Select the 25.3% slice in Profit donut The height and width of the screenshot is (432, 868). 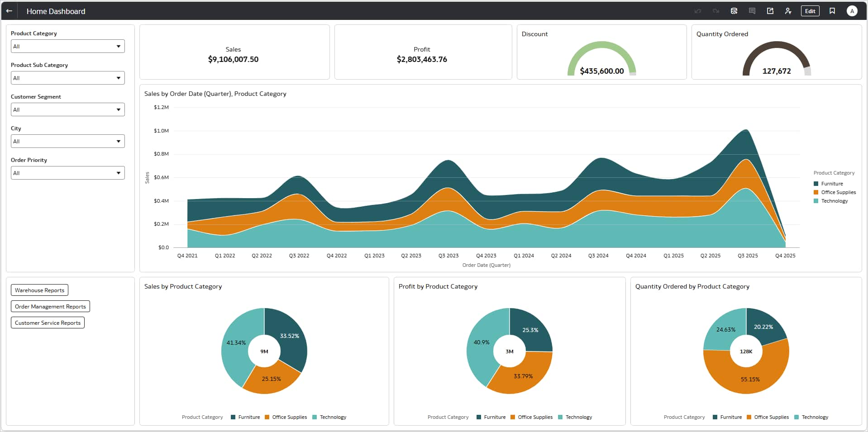click(x=530, y=330)
